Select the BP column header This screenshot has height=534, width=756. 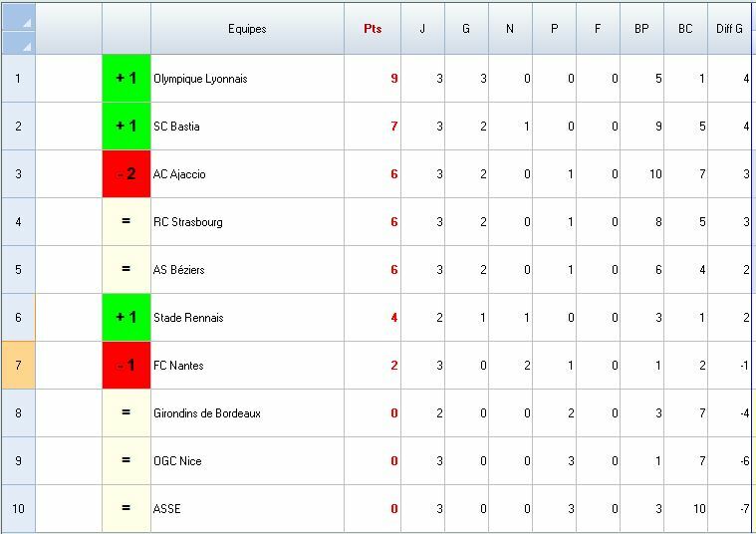[x=641, y=29]
